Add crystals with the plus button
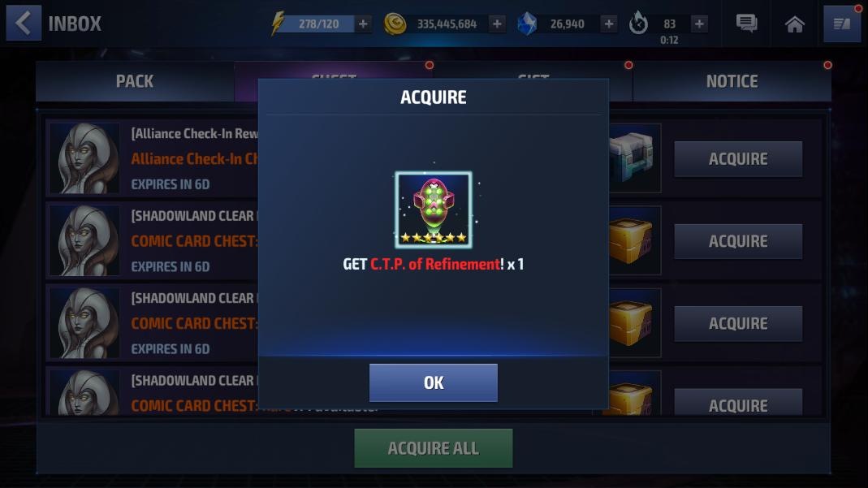 pos(609,24)
